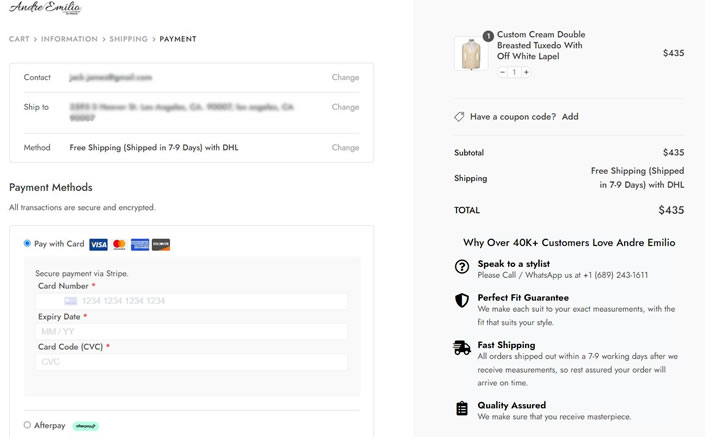Go to Information breadcrumb step
The height and width of the screenshot is (437, 705).
[70, 39]
